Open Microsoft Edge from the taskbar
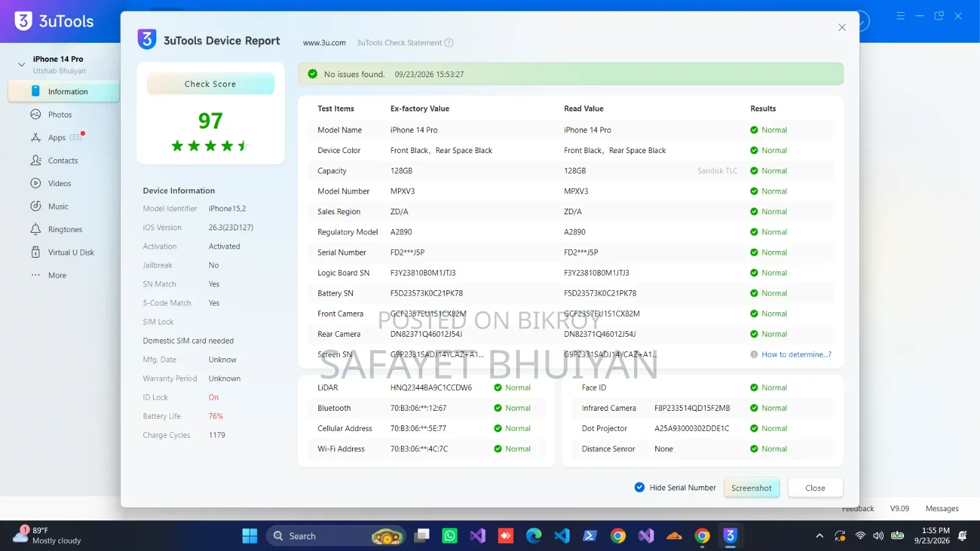The image size is (980, 551). (x=533, y=536)
